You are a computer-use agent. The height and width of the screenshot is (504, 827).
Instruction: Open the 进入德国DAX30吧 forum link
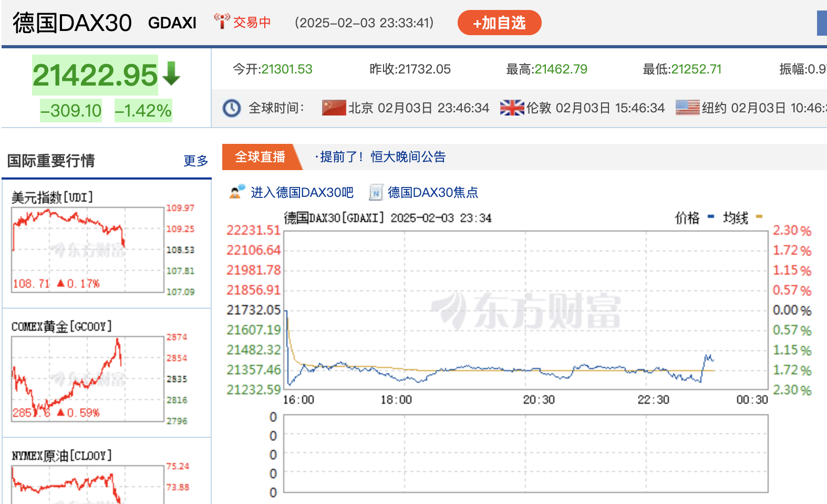302,193
